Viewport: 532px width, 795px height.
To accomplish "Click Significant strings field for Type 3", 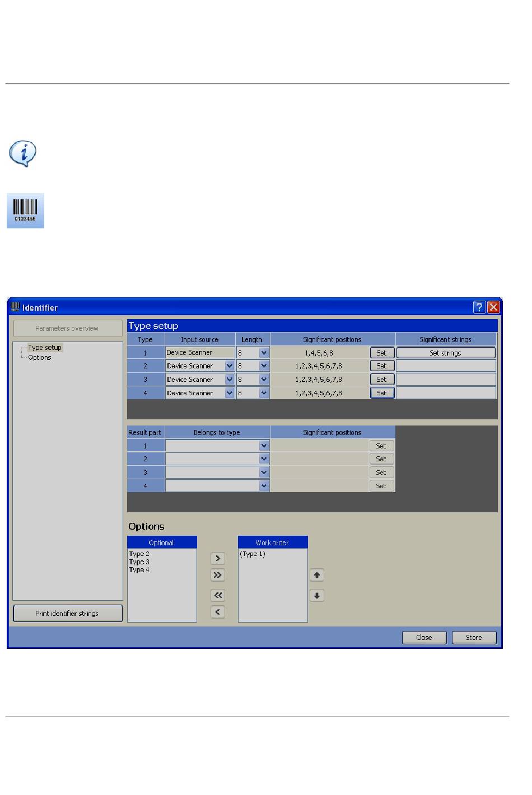I will click(x=446, y=379).
